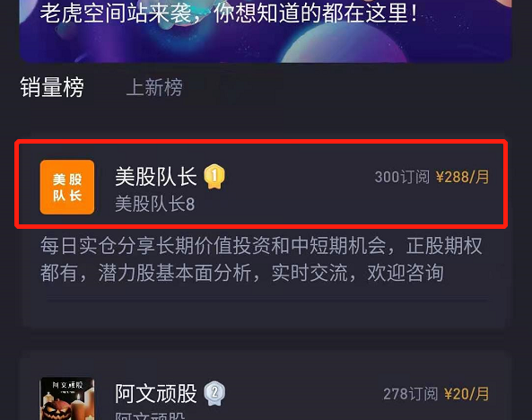
Task: Open the orange 美股队长 avatar icon
Action: coord(67,187)
